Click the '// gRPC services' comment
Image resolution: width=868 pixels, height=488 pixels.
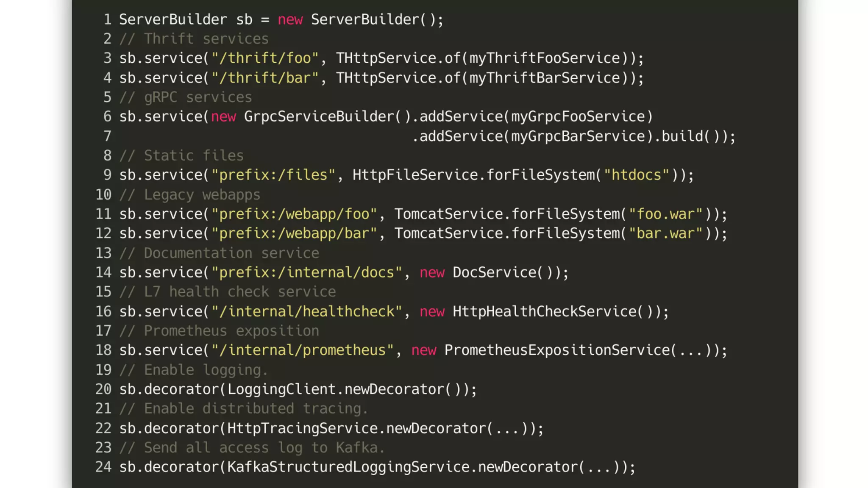[185, 97]
